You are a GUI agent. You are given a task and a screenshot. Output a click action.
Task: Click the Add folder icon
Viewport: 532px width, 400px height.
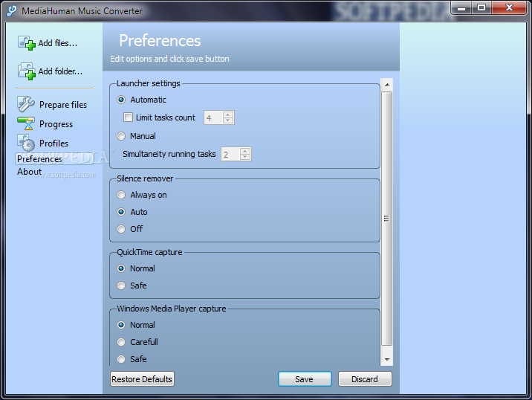tap(27, 71)
